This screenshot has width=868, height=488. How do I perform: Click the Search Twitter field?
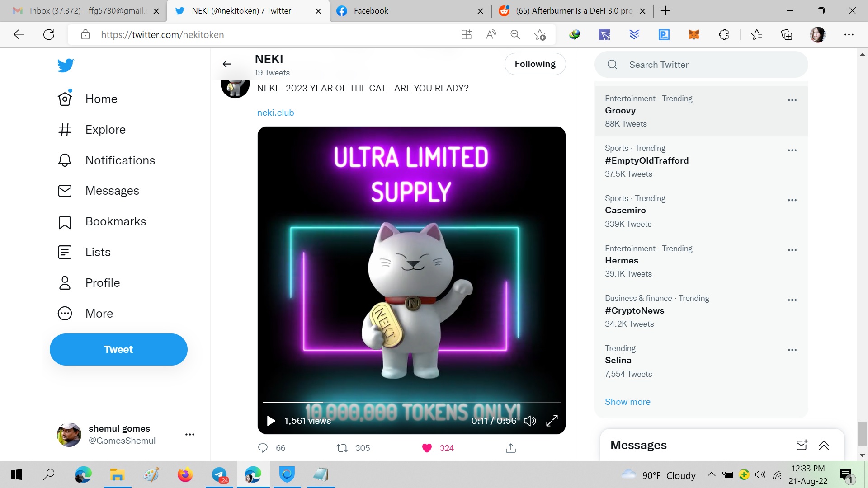(x=701, y=65)
